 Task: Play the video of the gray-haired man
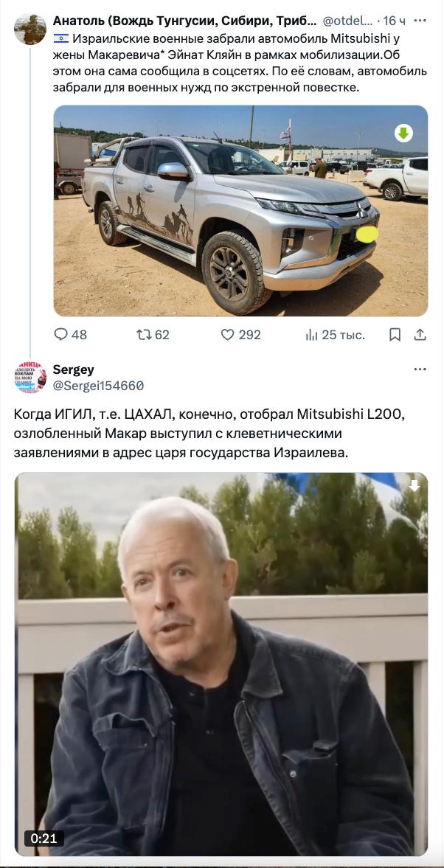[x=221, y=664]
